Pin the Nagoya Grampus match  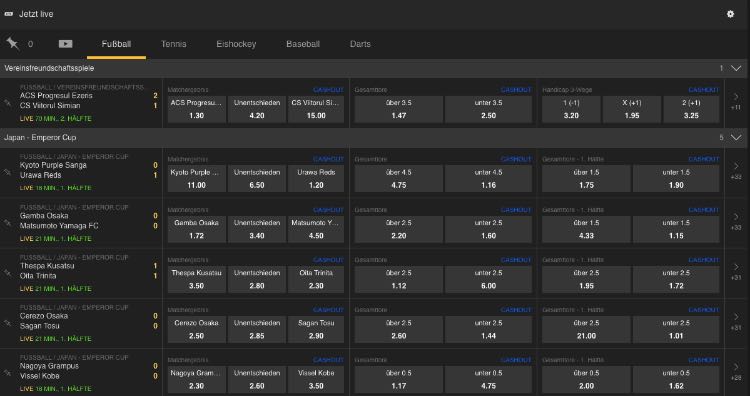point(8,373)
